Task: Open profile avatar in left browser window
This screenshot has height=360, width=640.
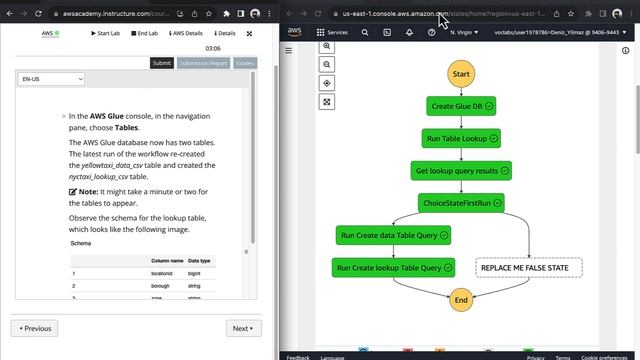Action: [255, 13]
